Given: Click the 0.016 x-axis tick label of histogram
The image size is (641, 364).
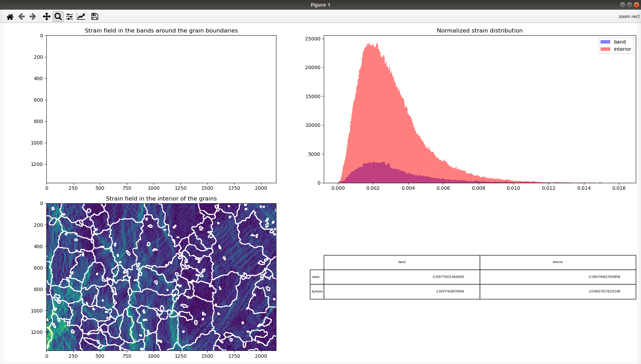Looking at the screenshot, I should [x=619, y=188].
